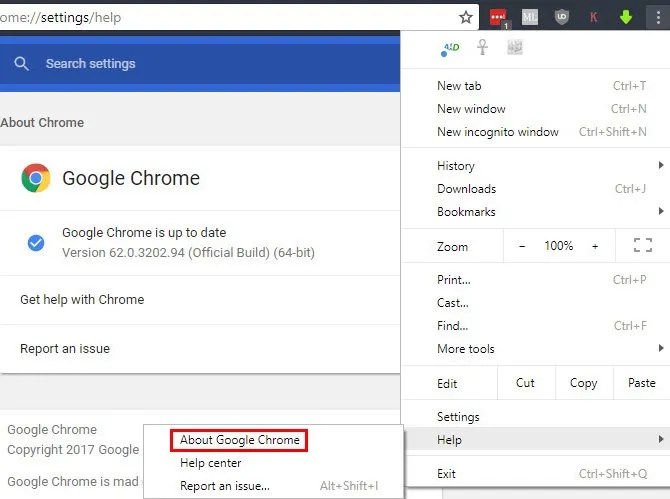
Task: Open the uBlock Origin shield icon
Action: pyautogui.click(x=561, y=17)
